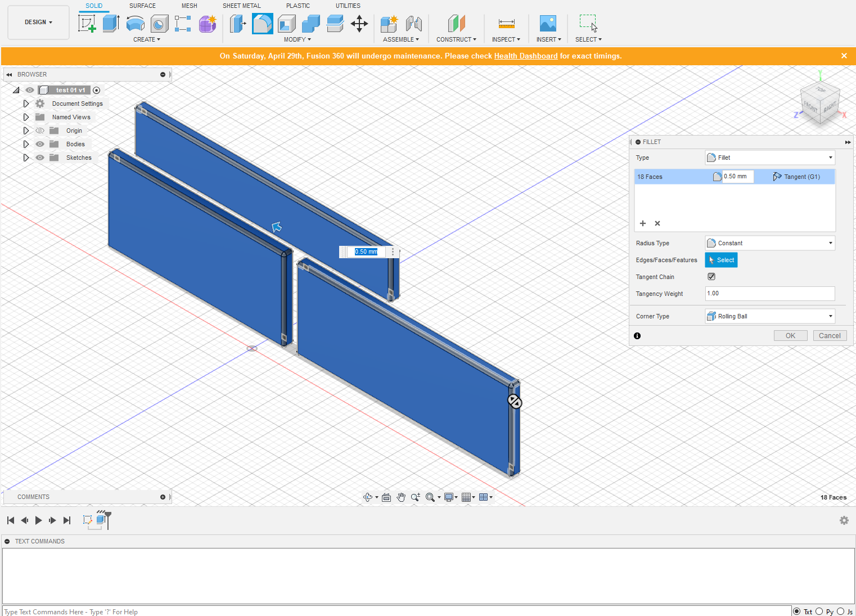Click the Tangency Weight input field
Image resolution: width=856 pixels, height=616 pixels.
point(769,294)
